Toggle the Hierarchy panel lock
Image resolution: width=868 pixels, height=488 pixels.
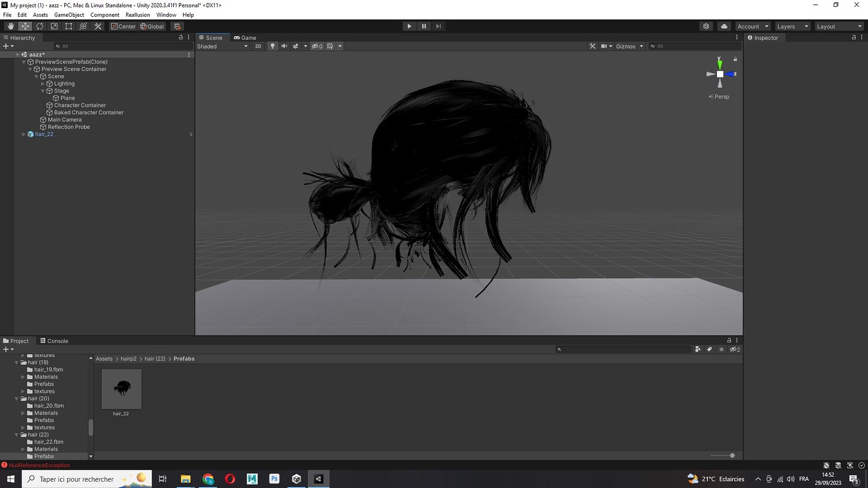coord(181,38)
